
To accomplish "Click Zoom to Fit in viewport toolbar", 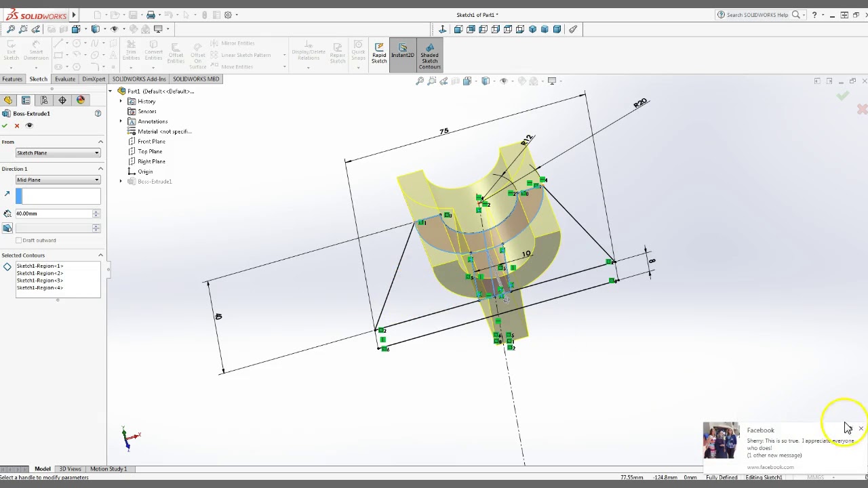I will [420, 81].
